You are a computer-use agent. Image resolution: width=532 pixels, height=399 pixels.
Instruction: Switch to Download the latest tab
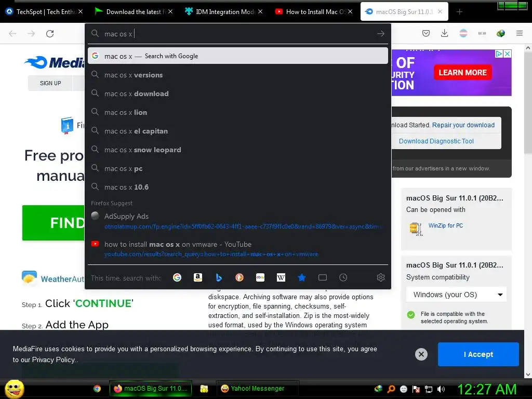133,12
